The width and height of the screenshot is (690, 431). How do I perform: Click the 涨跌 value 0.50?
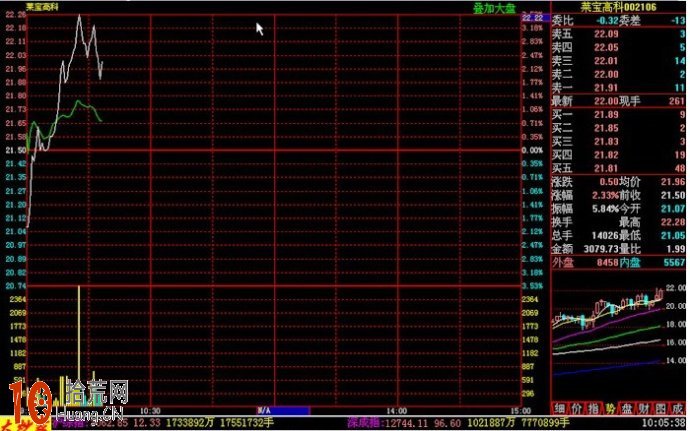pyautogui.click(x=609, y=182)
